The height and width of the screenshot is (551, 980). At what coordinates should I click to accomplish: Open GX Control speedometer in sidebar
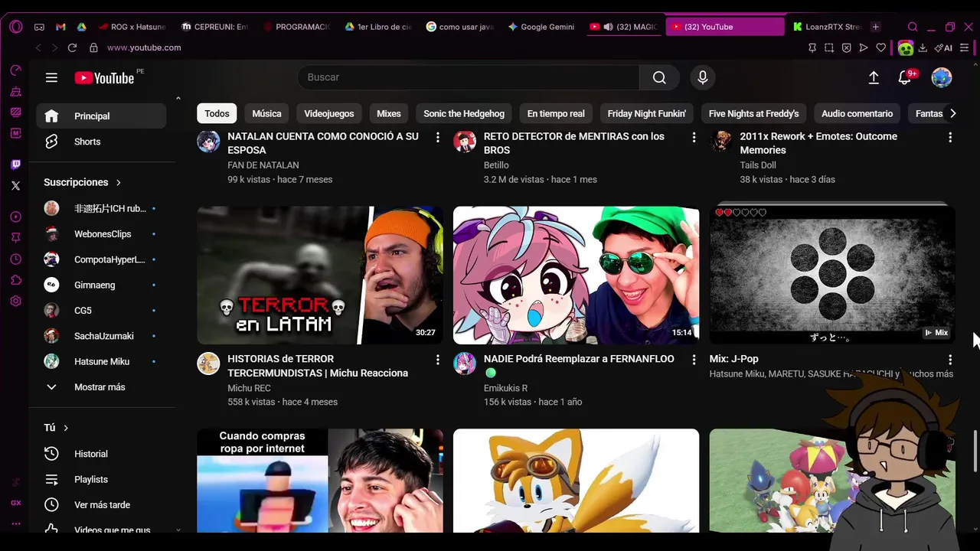tap(16, 70)
